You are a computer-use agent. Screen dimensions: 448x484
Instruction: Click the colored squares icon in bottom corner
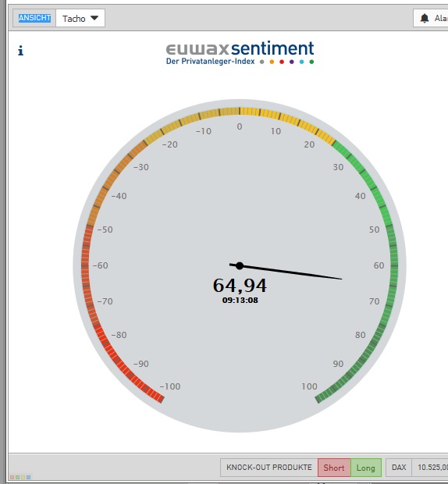point(20,477)
